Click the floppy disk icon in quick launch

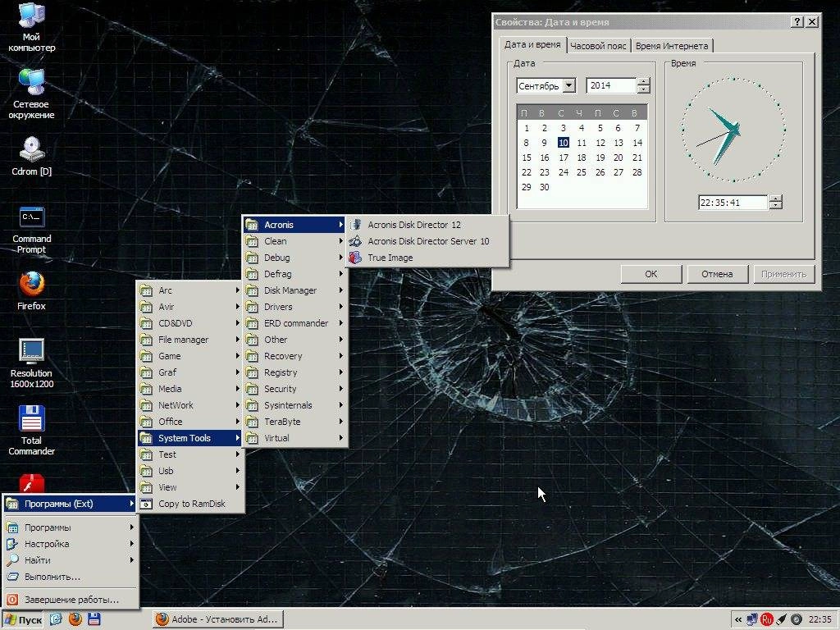(94, 619)
